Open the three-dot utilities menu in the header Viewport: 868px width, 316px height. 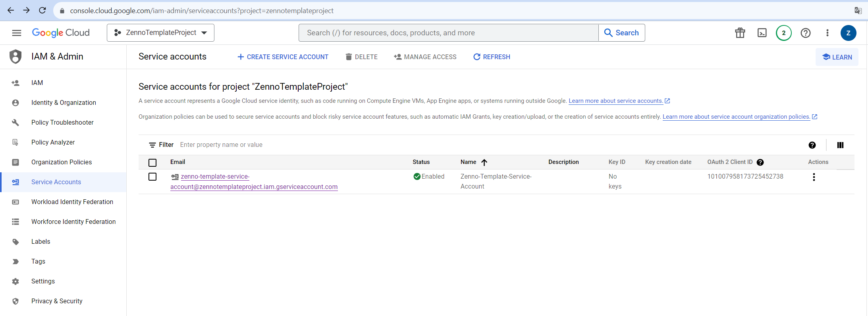click(827, 33)
